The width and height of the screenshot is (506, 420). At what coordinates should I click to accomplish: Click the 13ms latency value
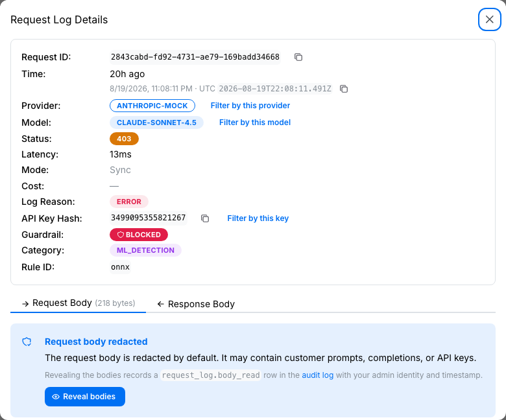pos(121,154)
